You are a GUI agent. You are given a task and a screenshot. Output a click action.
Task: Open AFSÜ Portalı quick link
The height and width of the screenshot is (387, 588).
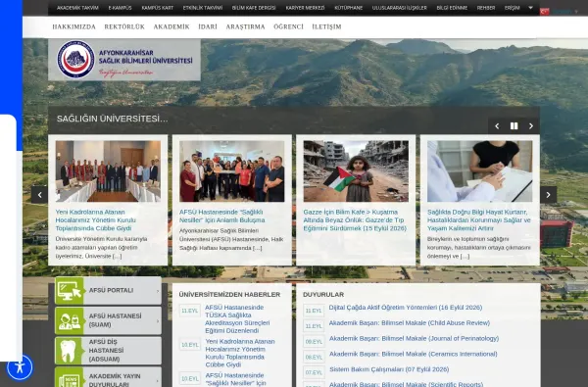(109, 291)
